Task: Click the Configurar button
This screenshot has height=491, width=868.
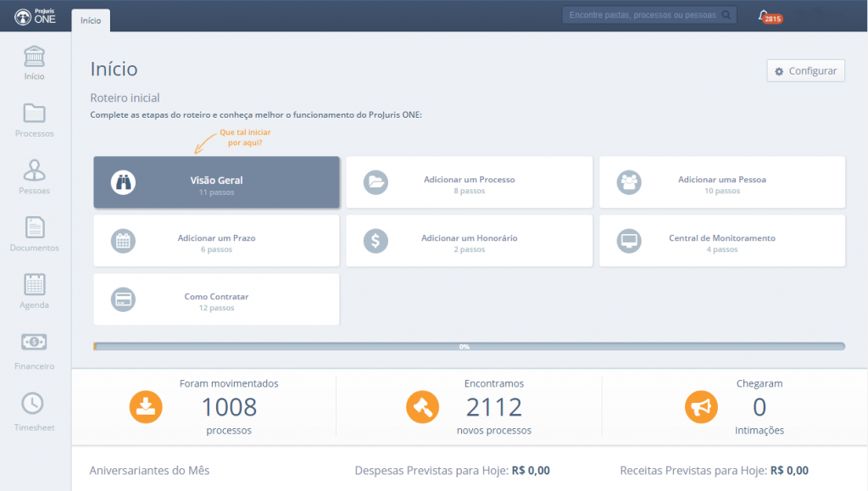Action: click(x=805, y=71)
